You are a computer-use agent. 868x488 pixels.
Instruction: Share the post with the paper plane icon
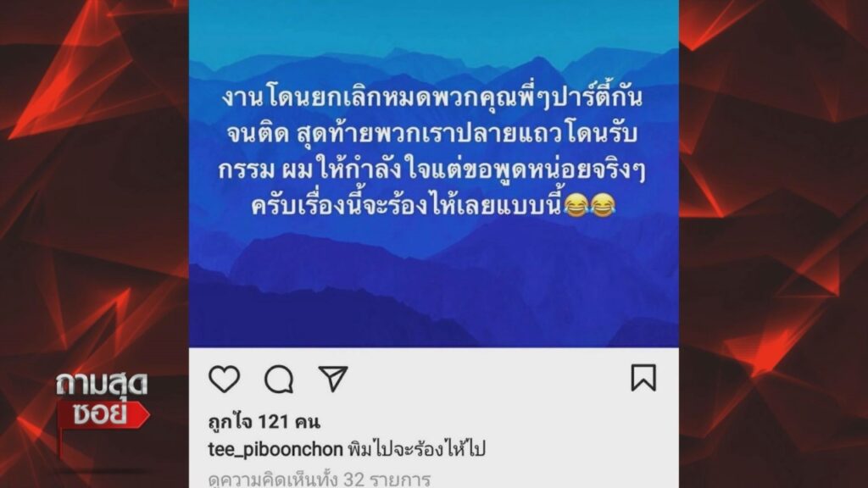pos(332,379)
